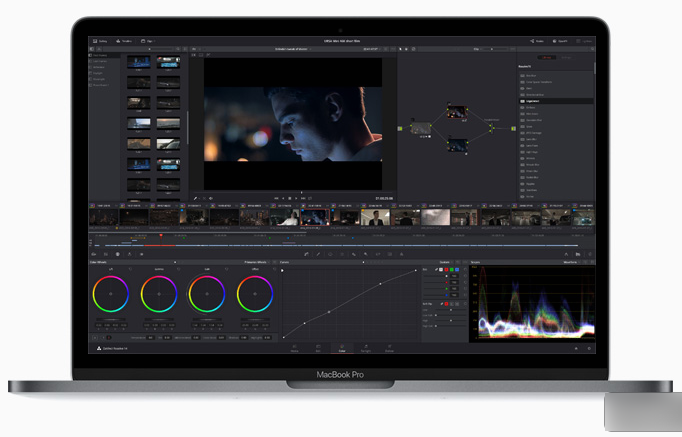Click the Temperature value field
Screen dimensions: 682x437
pos(150,337)
